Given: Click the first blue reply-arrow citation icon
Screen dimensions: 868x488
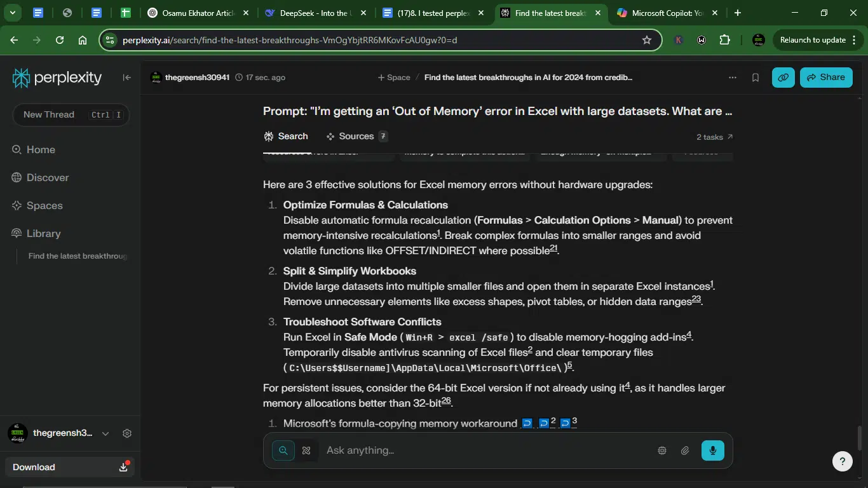Looking at the screenshot, I should click(527, 423).
